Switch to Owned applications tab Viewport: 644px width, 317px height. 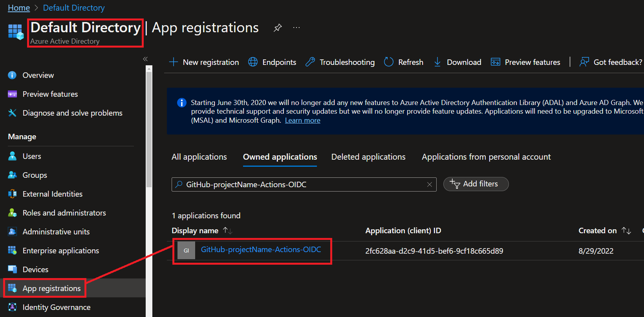[x=280, y=157]
